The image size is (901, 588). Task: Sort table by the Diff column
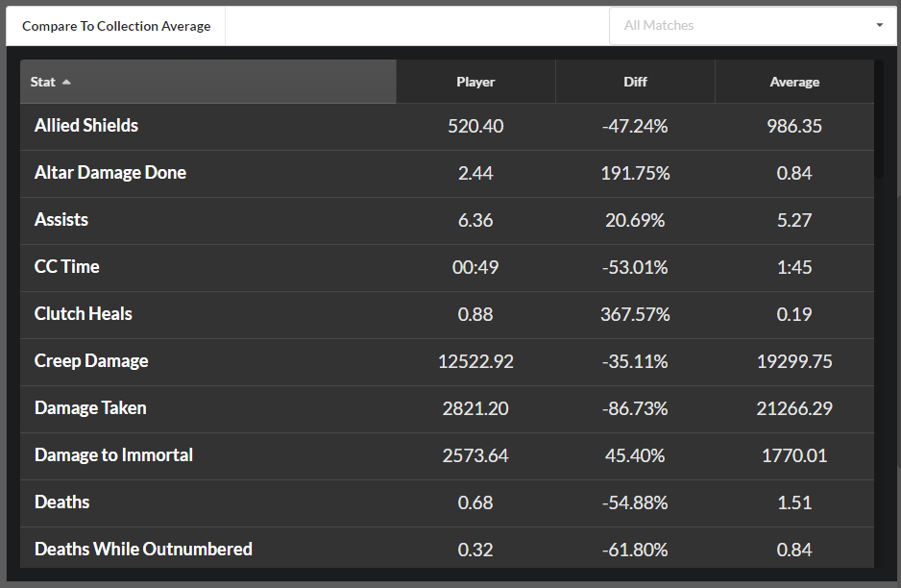click(x=635, y=82)
